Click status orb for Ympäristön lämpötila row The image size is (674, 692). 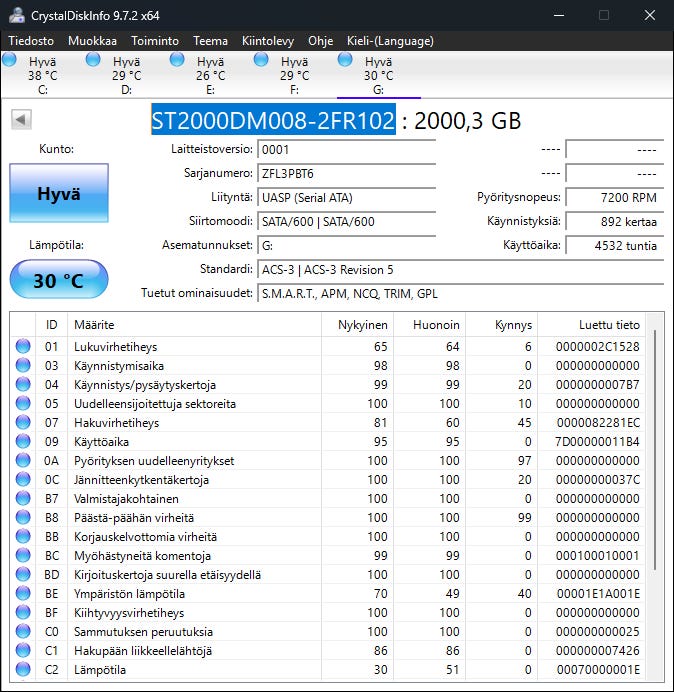tap(23, 594)
